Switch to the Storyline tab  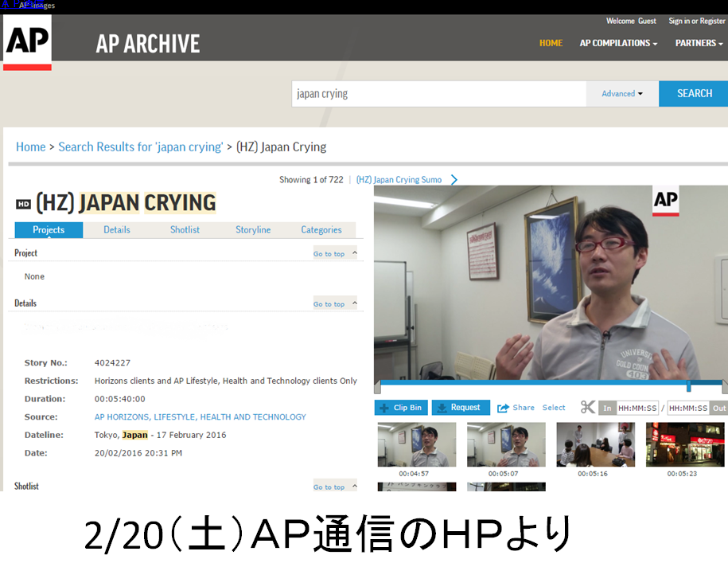tap(253, 230)
